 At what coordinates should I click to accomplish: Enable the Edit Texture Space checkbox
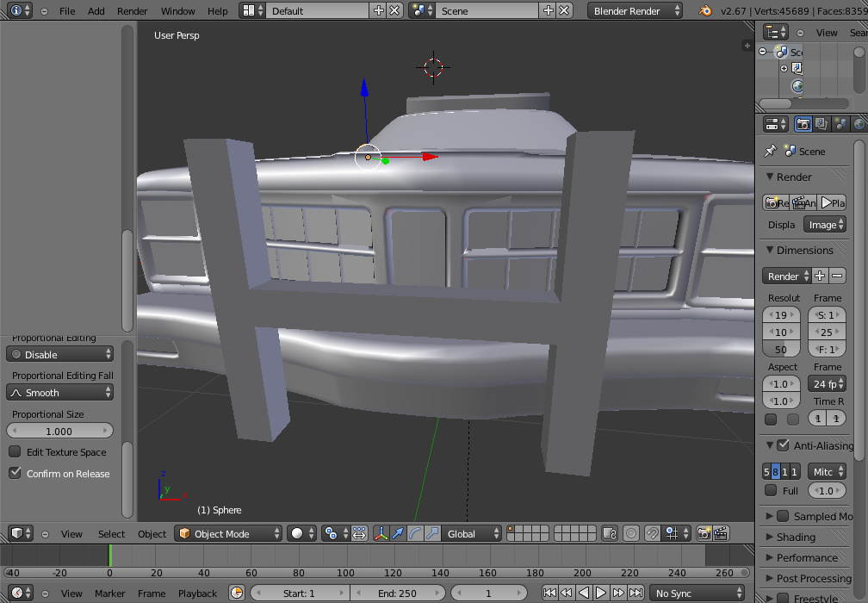tap(15, 452)
